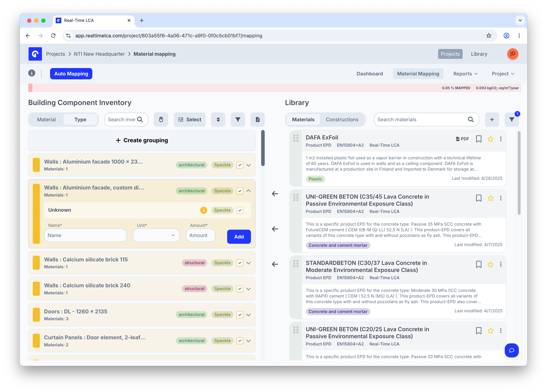Expand Walls Aluminium facade 1000 × 23 row
Viewport: 547px width, 392px height.
pyautogui.click(x=248, y=165)
